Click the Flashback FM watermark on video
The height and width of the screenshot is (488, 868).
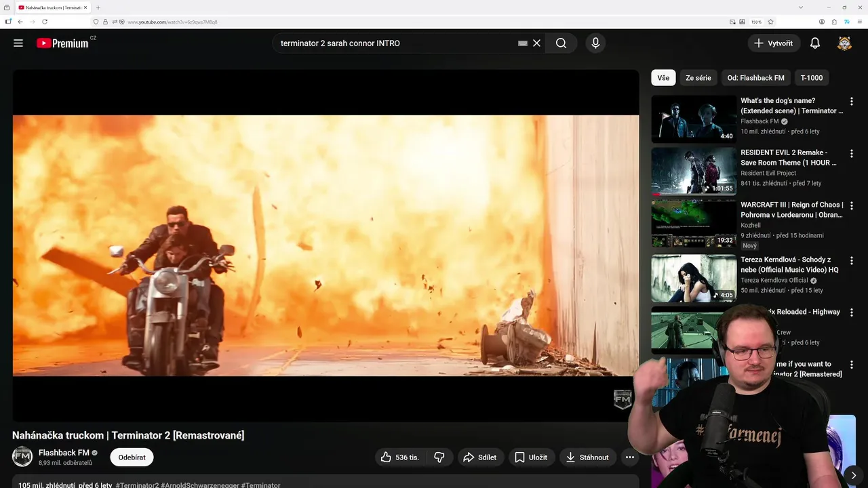pos(623,399)
